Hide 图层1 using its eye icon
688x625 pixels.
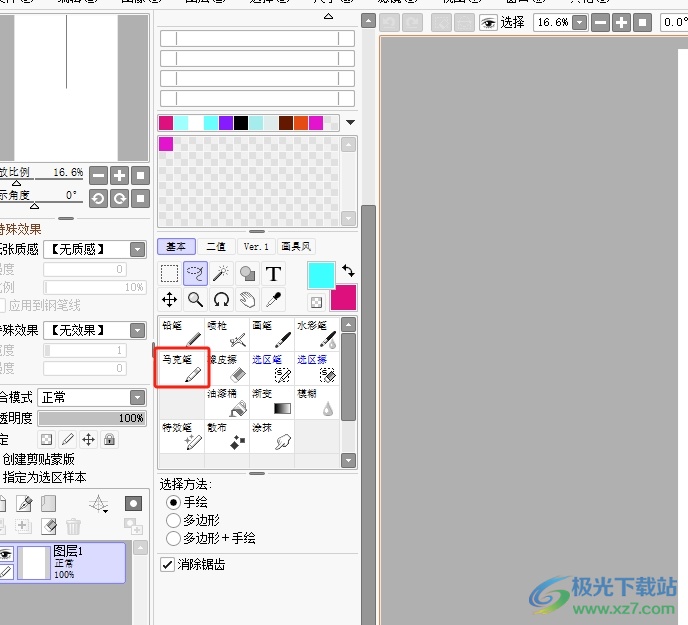point(5,554)
